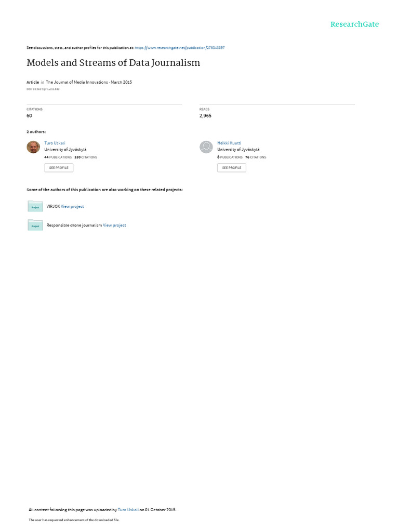
Task: Open Heikki Kuutti's author name link
Action: [x=229, y=143]
